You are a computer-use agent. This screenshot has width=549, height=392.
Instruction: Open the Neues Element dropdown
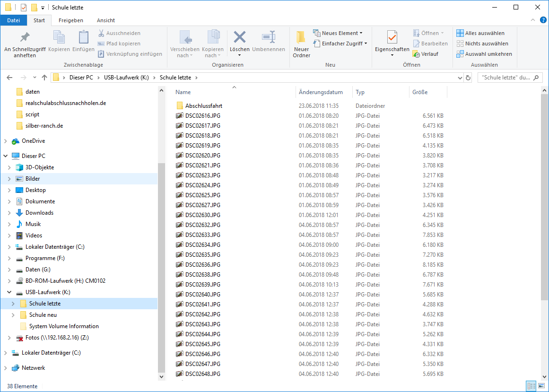pyautogui.click(x=338, y=33)
